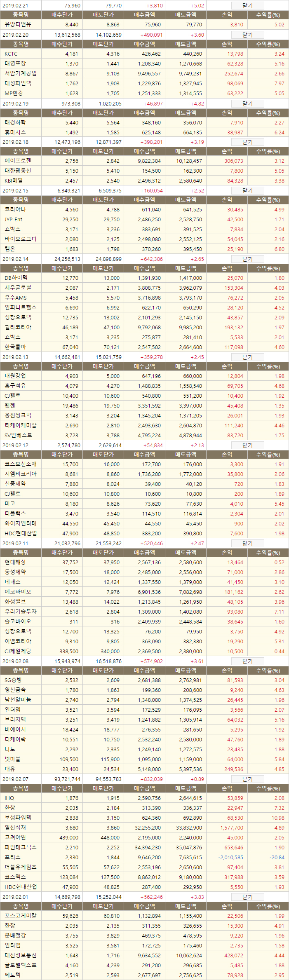Click the IHQ stock name

(9, 798)
